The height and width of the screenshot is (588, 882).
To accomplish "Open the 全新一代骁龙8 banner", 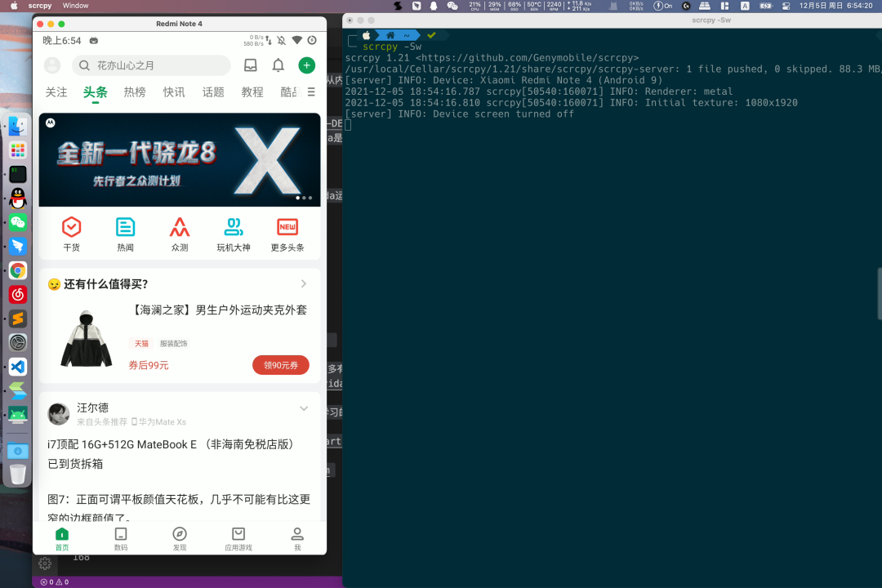I will (x=180, y=160).
